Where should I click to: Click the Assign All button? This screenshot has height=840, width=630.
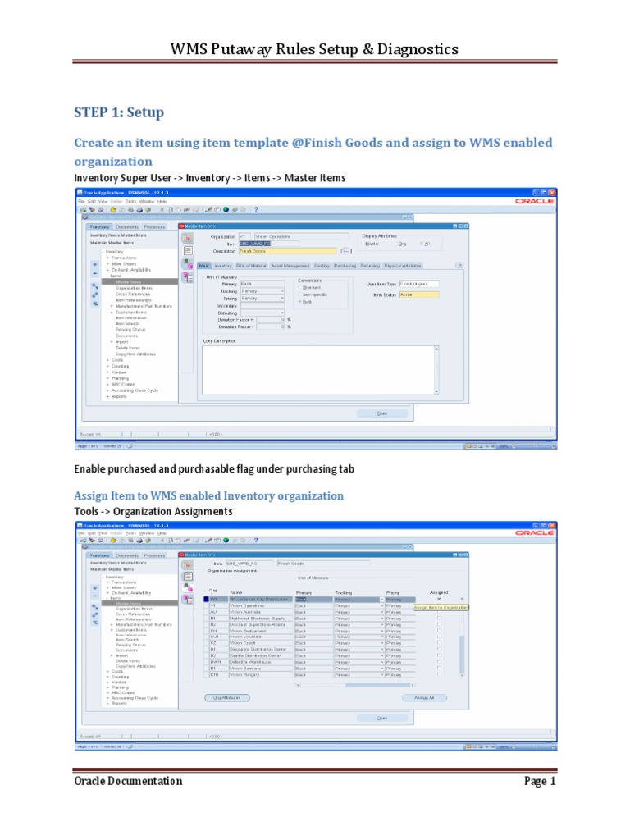[x=424, y=697]
